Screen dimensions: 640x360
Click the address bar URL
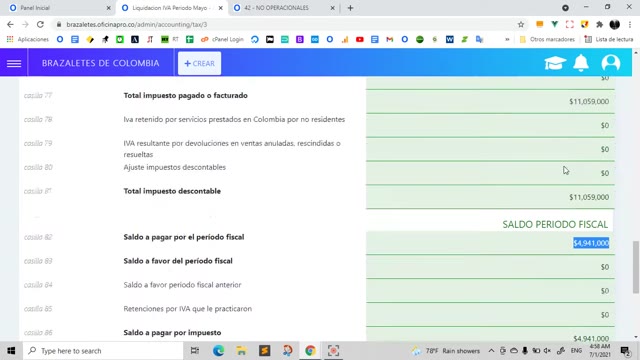point(137,24)
